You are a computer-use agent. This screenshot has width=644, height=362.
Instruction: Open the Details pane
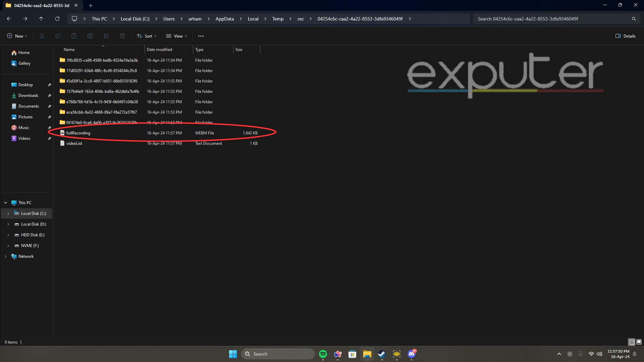(626, 36)
